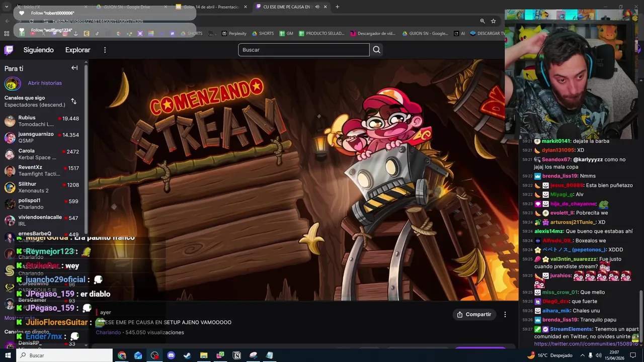
Task: Open GUION SN - Google... bookmark
Action: coord(425,34)
